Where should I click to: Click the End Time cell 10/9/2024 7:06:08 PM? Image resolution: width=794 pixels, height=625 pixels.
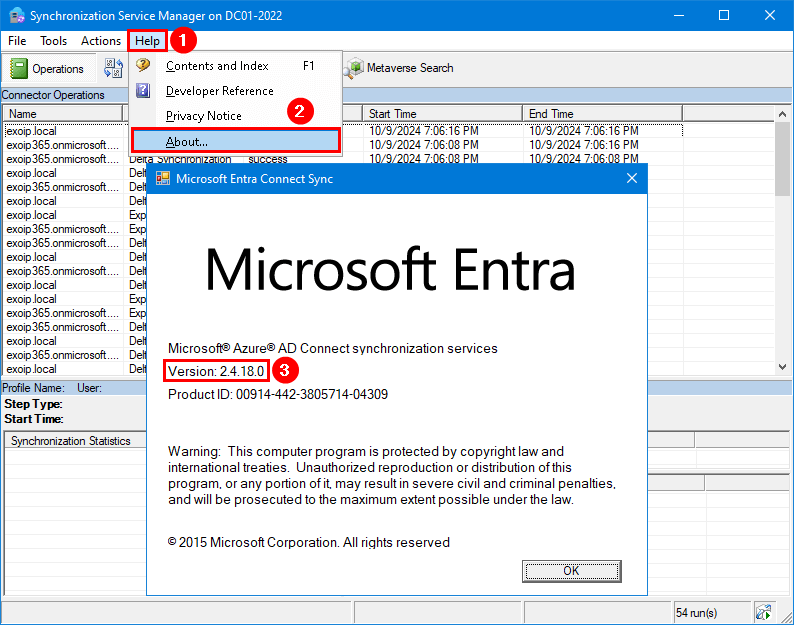pyautogui.click(x=584, y=159)
